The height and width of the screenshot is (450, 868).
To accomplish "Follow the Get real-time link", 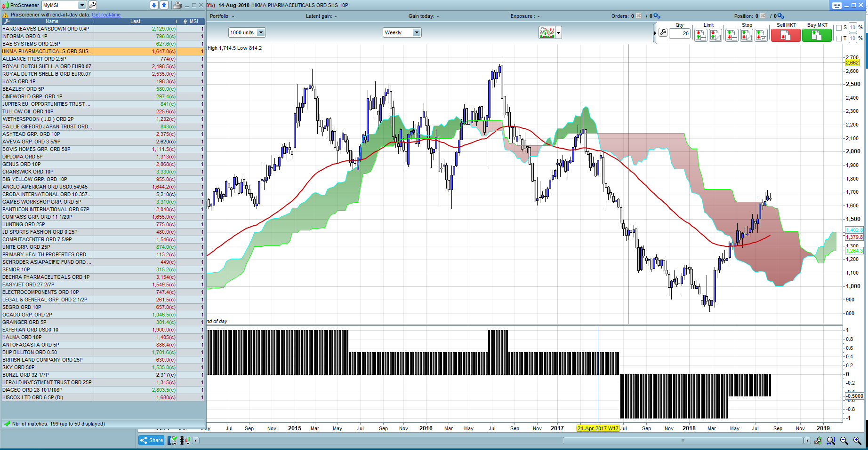I will tap(106, 15).
